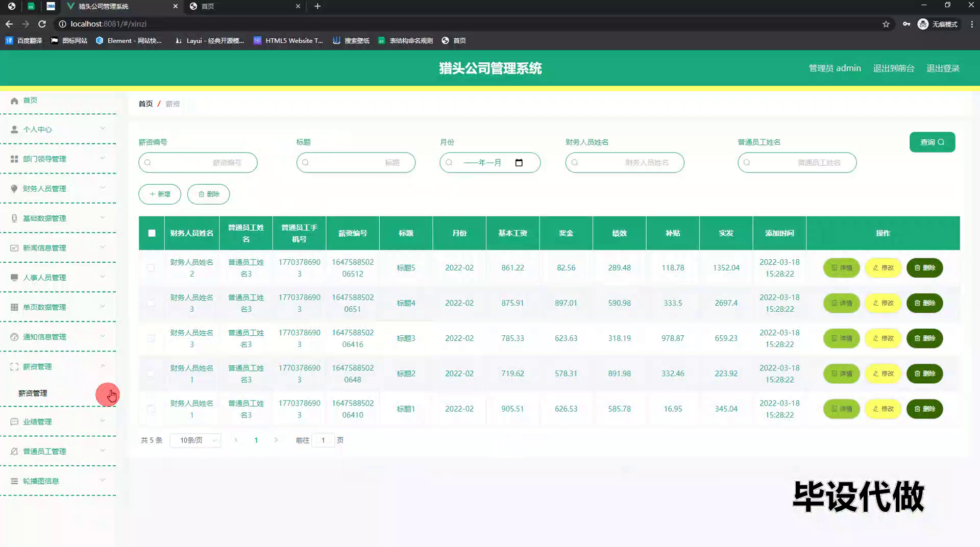Image resolution: width=980 pixels, height=547 pixels.
Task: Go to next page of table
Action: [276, 440]
